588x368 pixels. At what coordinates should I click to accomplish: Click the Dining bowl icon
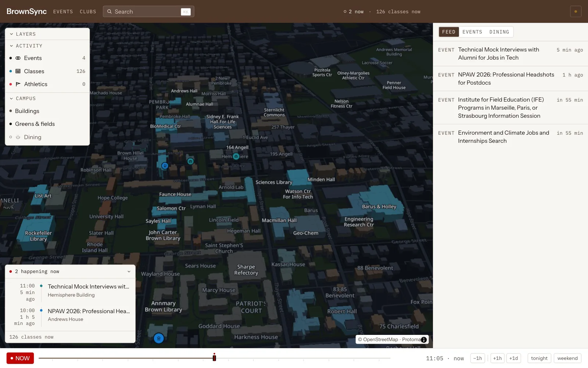coord(18,137)
